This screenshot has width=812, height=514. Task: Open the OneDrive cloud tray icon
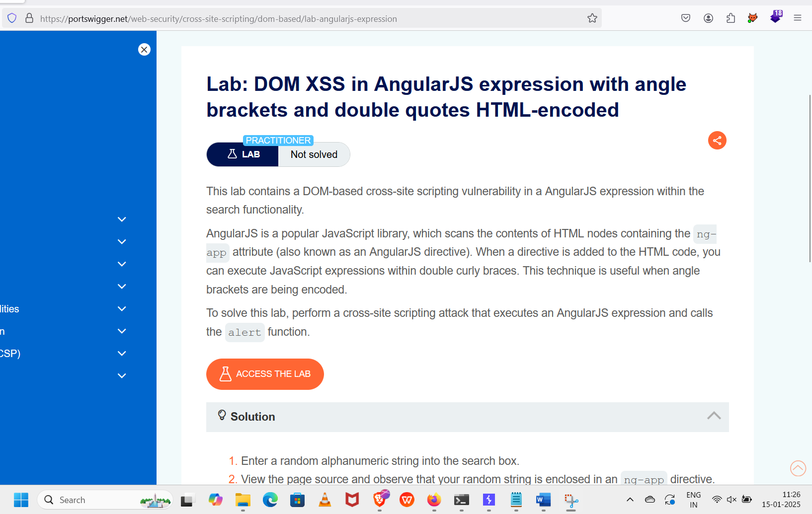[x=650, y=500]
